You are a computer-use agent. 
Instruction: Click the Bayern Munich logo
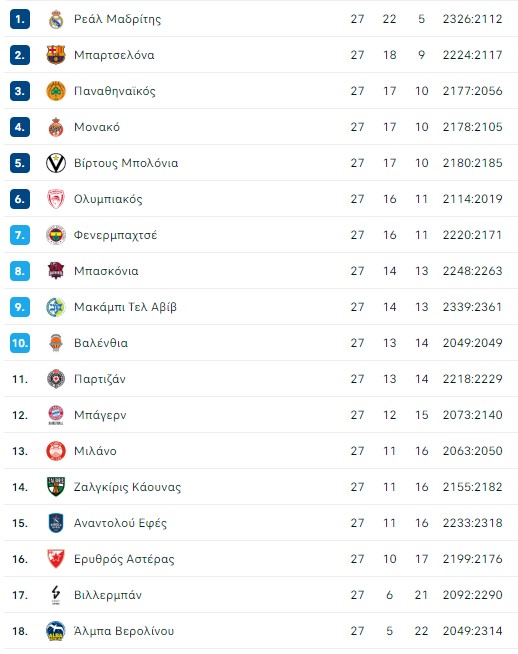click(56, 415)
